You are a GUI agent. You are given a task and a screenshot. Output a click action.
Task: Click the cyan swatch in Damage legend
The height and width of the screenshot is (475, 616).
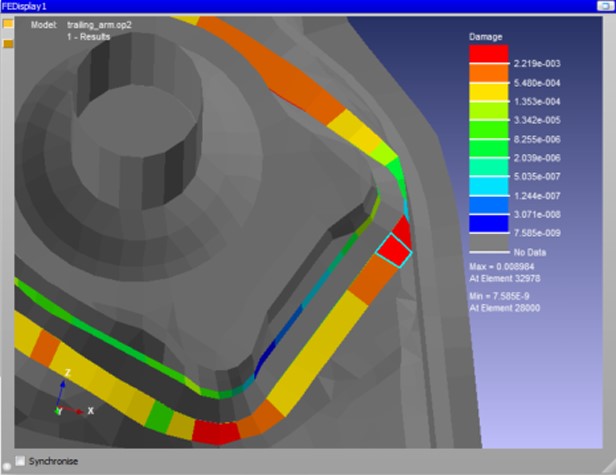click(x=489, y=186)
